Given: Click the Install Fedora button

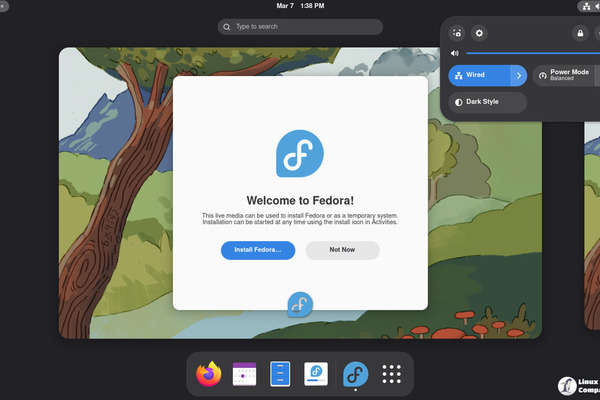Looking at the screenshot, I should coord(258,250).
